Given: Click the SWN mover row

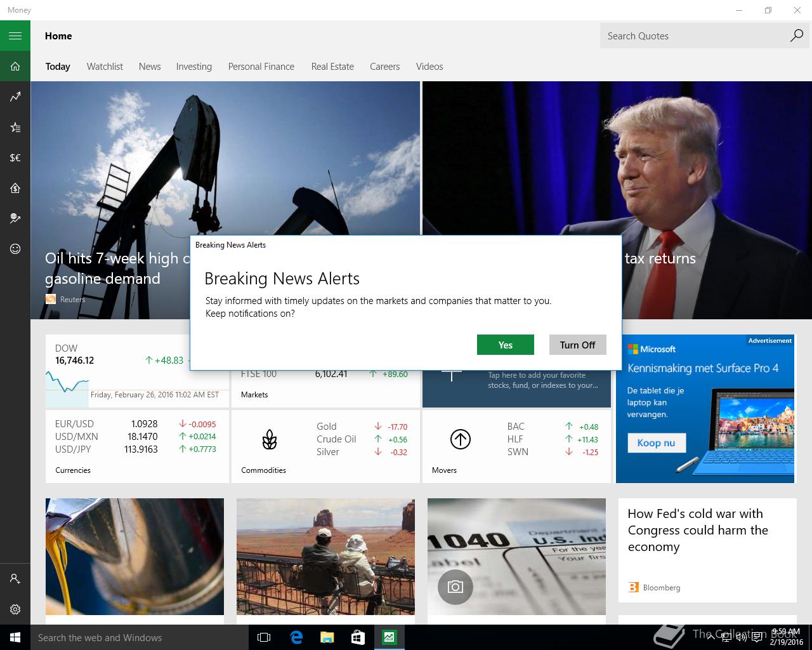Looking at the screenshot, I should (553, 452).
